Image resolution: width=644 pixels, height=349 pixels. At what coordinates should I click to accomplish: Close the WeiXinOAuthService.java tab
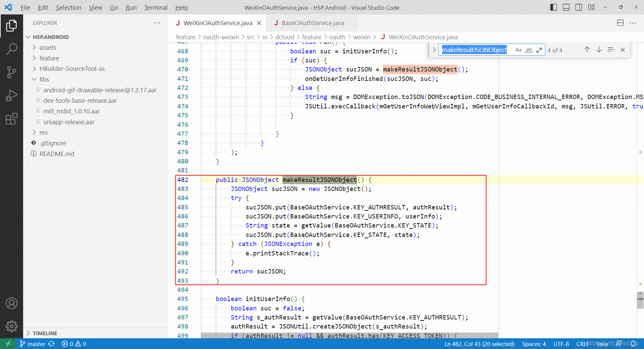pyautogui.click(x=259, y=23)
